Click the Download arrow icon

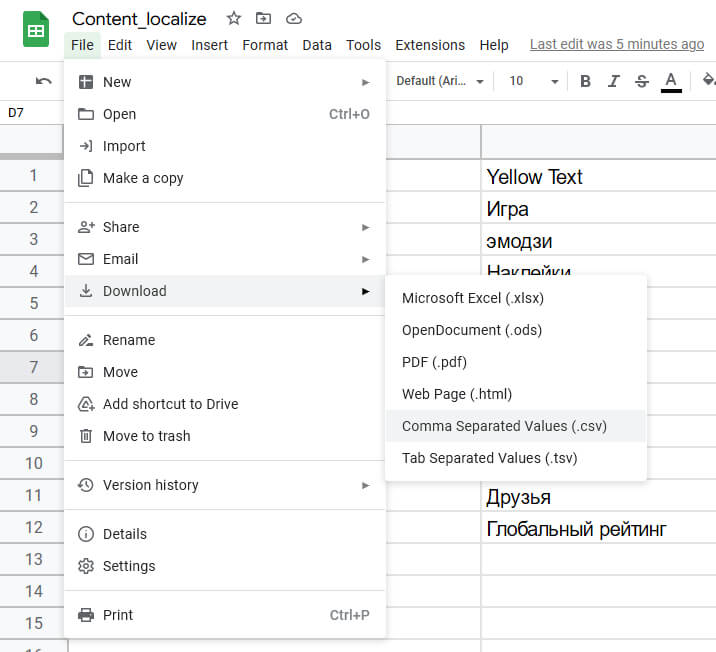86,291
